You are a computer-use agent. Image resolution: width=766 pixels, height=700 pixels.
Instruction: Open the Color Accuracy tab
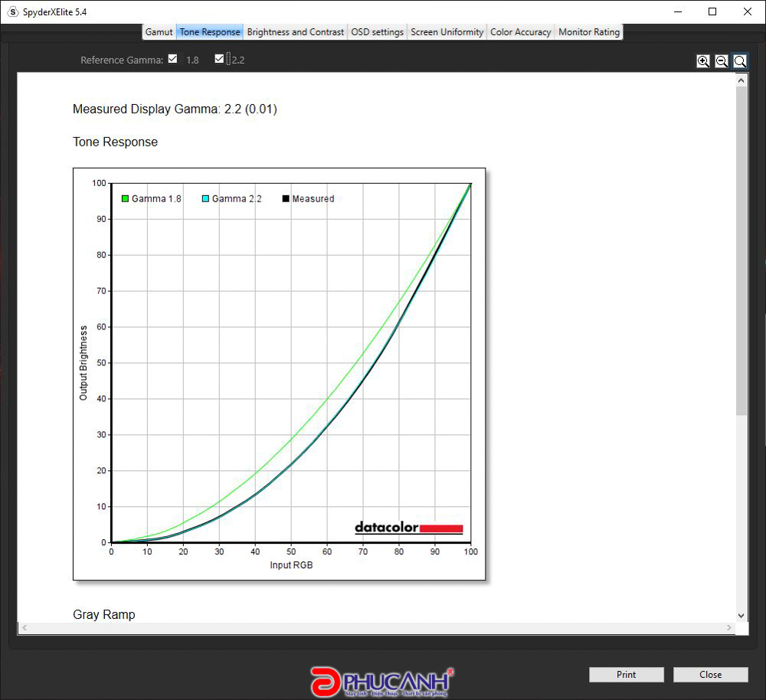click(x=520, y=32)
